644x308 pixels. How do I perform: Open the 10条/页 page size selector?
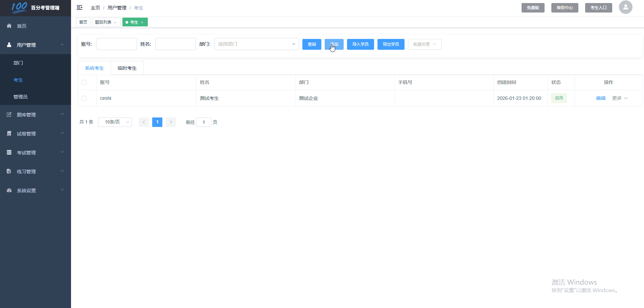click(x=115, y=122)
